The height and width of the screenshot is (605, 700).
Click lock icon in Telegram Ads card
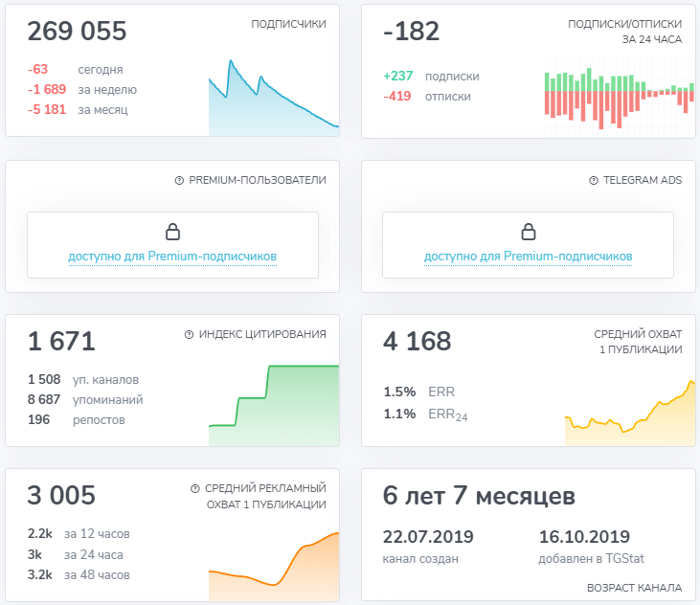(528, 232)
